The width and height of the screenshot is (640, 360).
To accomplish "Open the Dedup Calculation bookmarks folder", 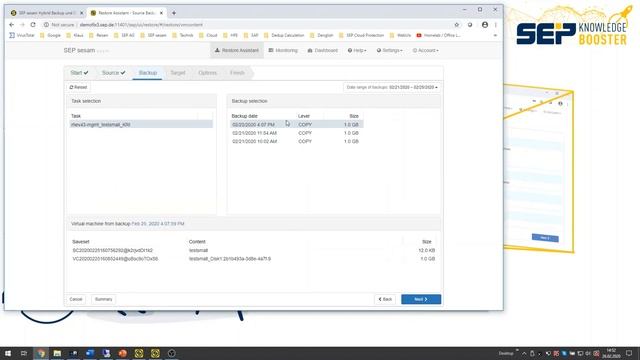I will pos(284,36).
